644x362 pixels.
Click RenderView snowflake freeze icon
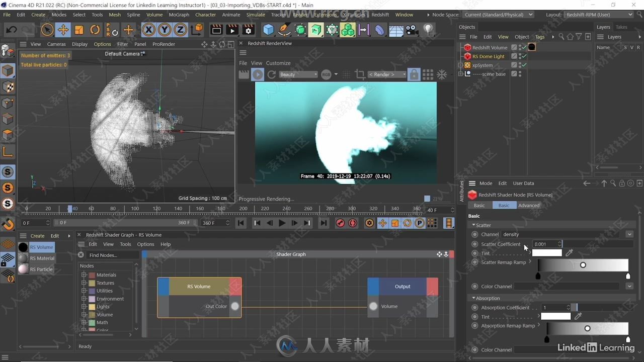(x=442, y=74)
